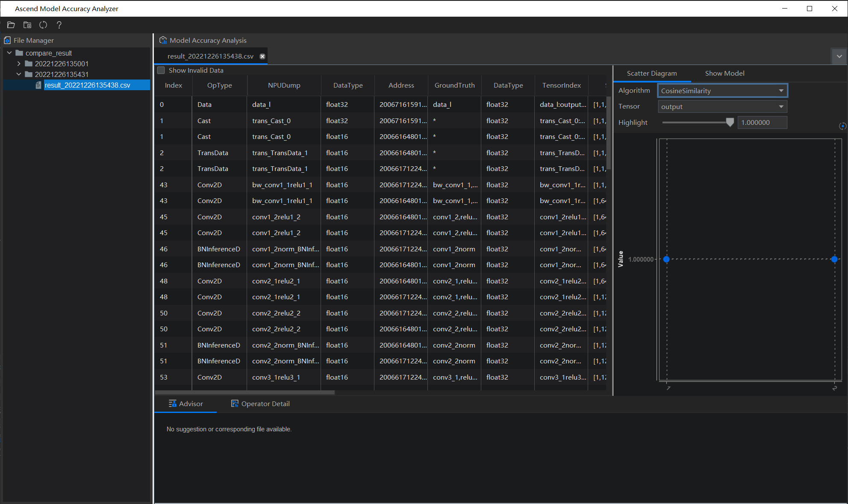Click the GroundTruth column header

pyautogui.click(x=454, y=85)
